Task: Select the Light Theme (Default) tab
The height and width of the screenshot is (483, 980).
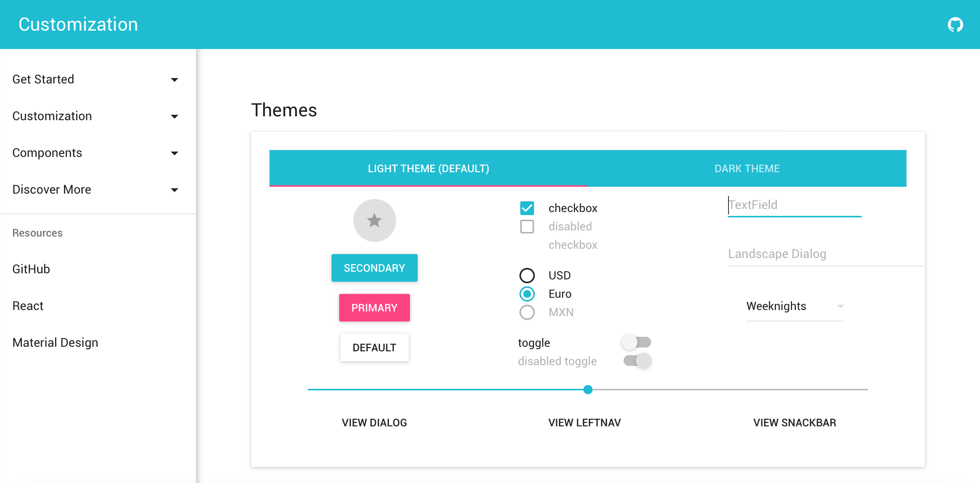Action: tap(428, 168)
